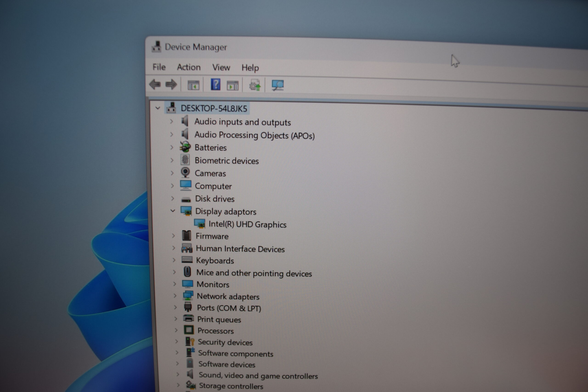Expand the Processors category
588x392 pixels.
point(176,330)
